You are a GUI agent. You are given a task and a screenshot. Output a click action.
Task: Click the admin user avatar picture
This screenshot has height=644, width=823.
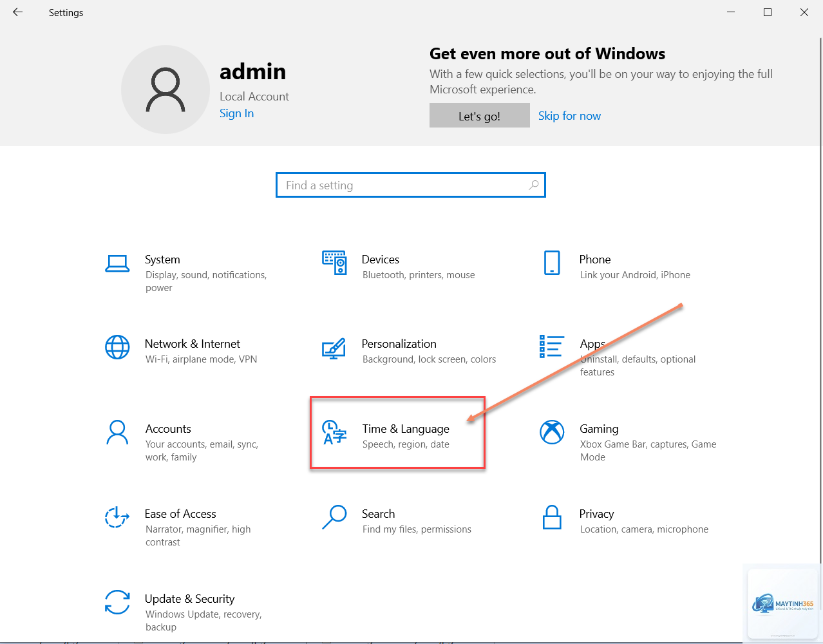(x=166, y=90)
